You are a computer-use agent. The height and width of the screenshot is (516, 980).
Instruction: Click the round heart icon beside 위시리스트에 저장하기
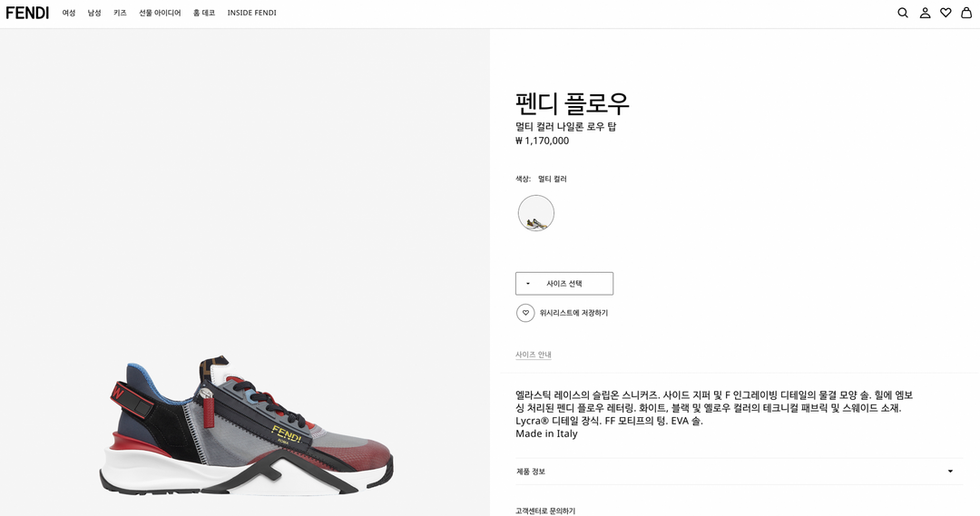click(525, 313)
